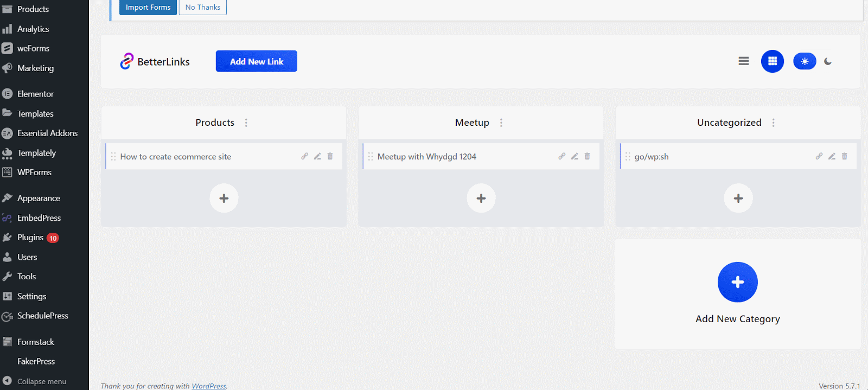Copy link for Meetup with Whydgd 1204
Screen dimensions: 868x390
tap(562, 156)
